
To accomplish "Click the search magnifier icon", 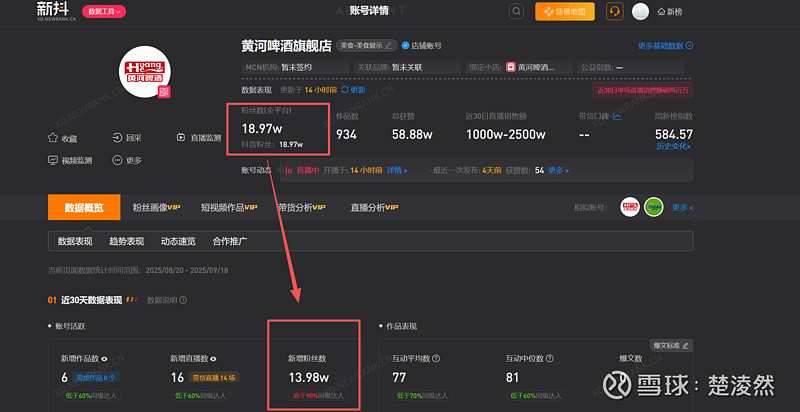I will coord(516,11).
